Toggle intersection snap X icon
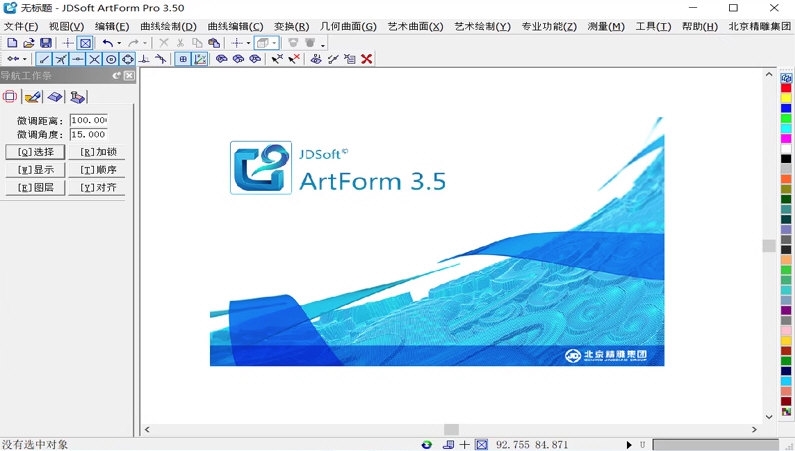The height and width of the screenshot is (451, 795). (94, 59)
